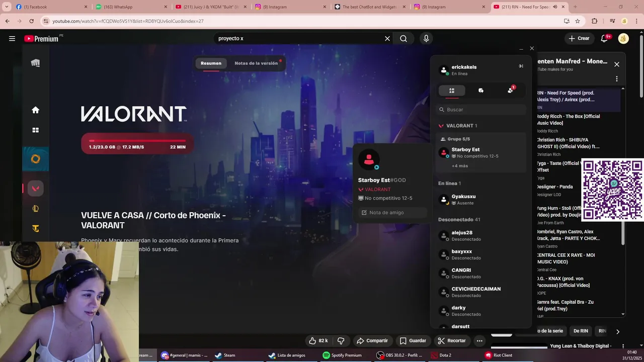Show next chips with right arrow
644x362 pixels.
(x=617, y=331)
